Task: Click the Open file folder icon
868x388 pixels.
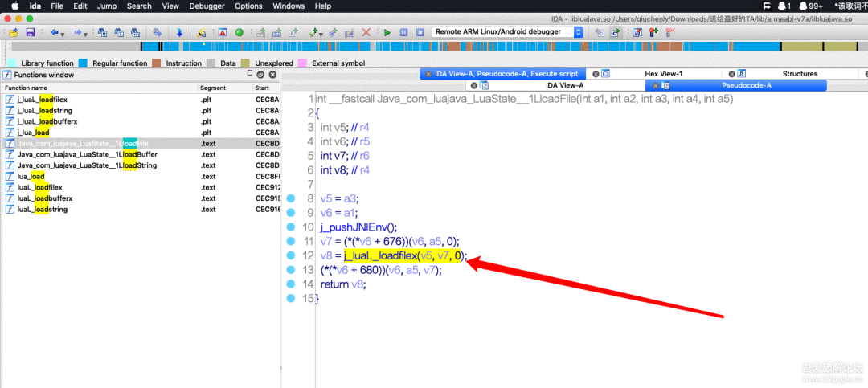Action: pos(14,32)
